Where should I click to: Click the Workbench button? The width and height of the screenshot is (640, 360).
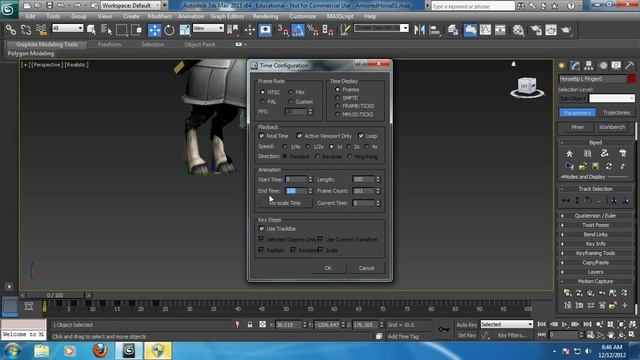click(x=612, y=127)
